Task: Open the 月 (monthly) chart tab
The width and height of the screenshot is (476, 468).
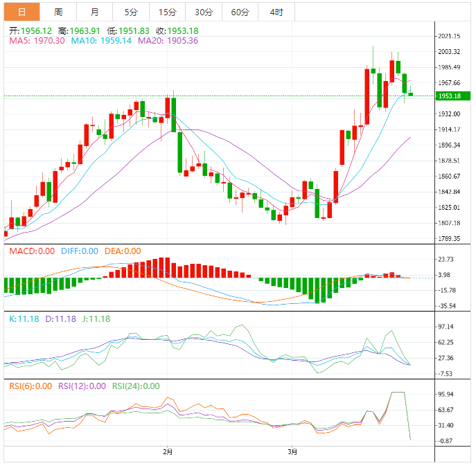Action: coord(94,12)
